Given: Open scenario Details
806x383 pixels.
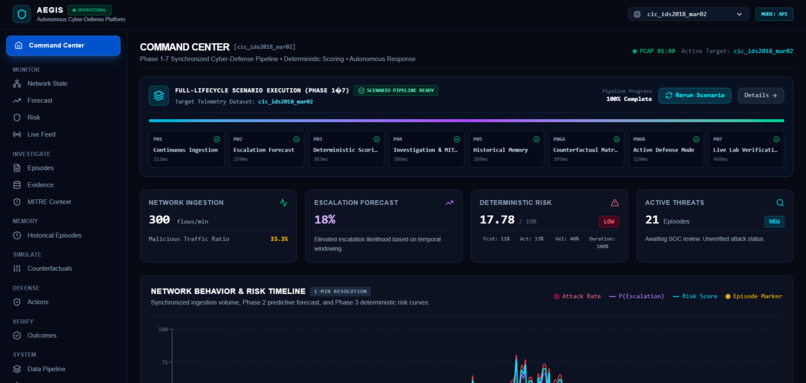Looking at the screenshot, I should [x=761, y=96].
